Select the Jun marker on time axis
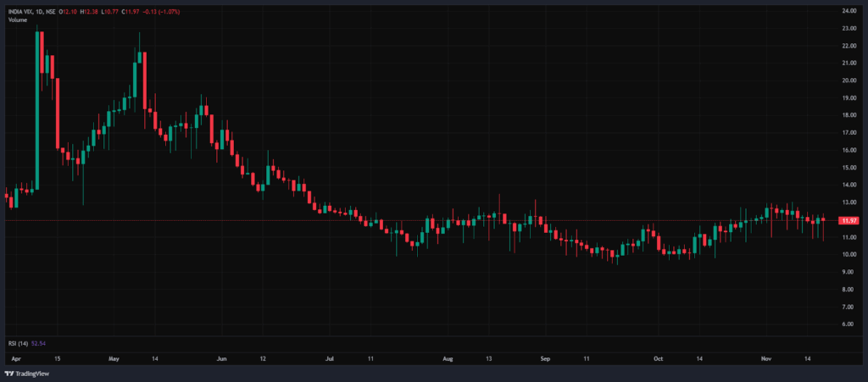 (221, 359)
